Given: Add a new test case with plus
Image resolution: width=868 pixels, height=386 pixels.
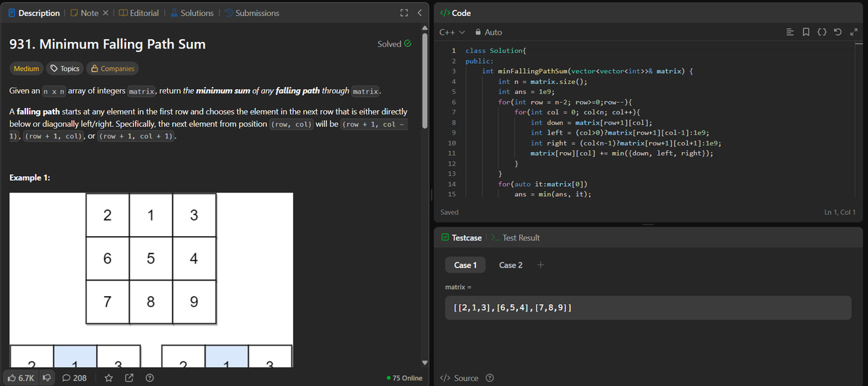Looking at the screenshot, I should coord(540,265).
